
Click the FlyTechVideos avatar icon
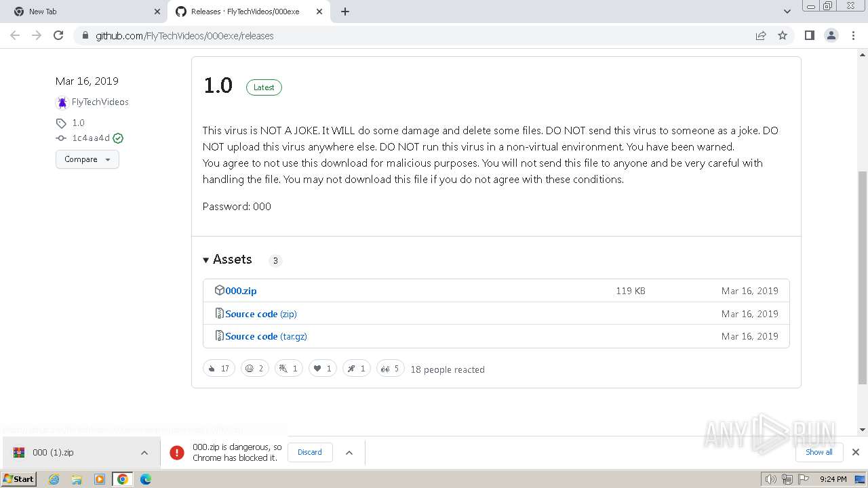tap(62, 102)
